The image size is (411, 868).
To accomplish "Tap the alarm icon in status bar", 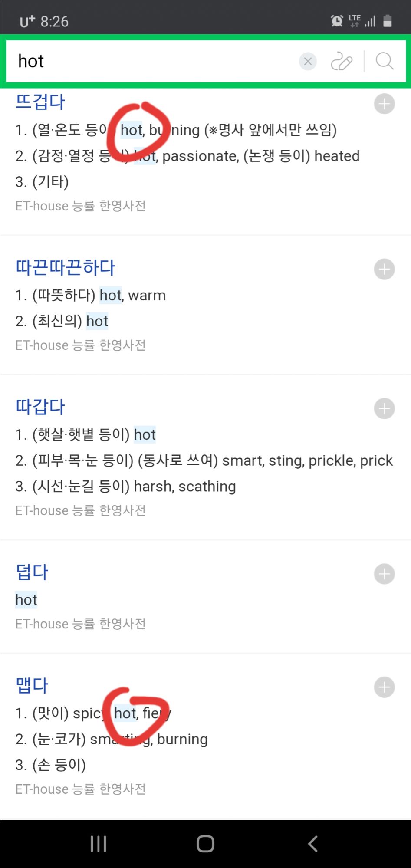I will click(x=337, y=21).
